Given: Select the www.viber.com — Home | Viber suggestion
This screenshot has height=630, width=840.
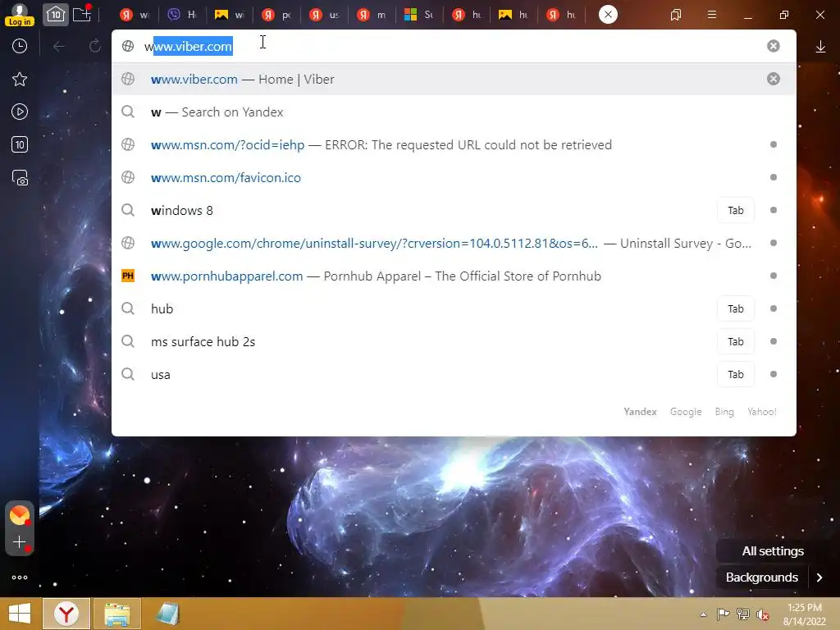Looking at the screenshot, I should (453, 80).
